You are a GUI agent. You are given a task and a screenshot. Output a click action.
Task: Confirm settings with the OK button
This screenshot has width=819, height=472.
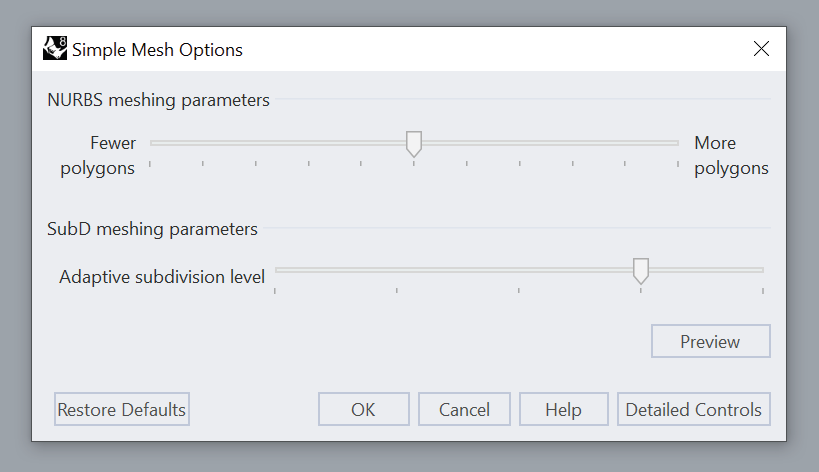tap(363, 409)
